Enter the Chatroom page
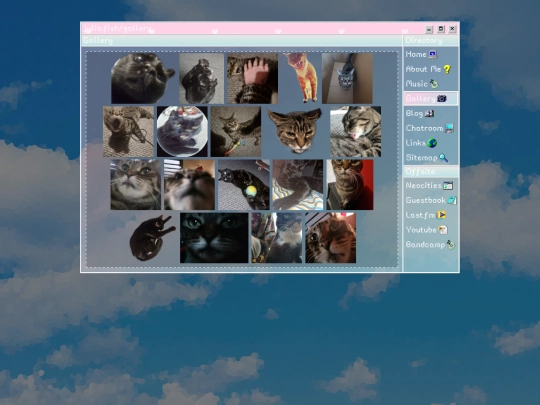Screen dimensions: 540x405 click(x=424, y=128)
